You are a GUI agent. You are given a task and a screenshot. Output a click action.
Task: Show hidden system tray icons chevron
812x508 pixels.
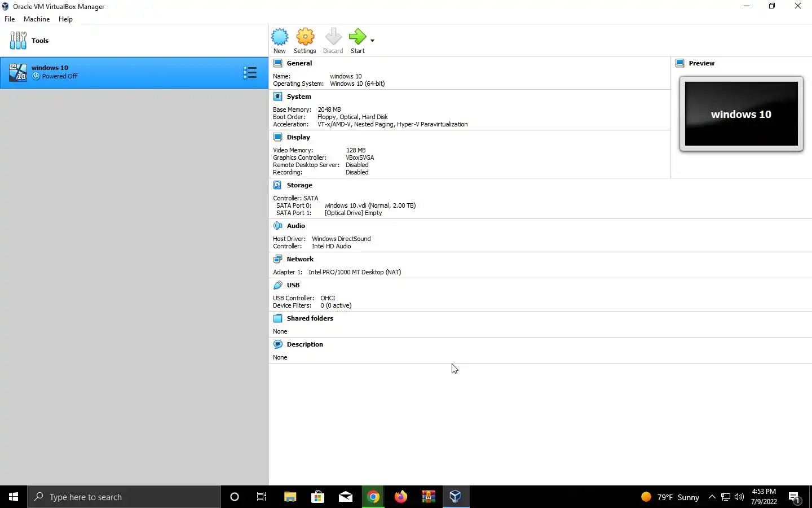712,497
